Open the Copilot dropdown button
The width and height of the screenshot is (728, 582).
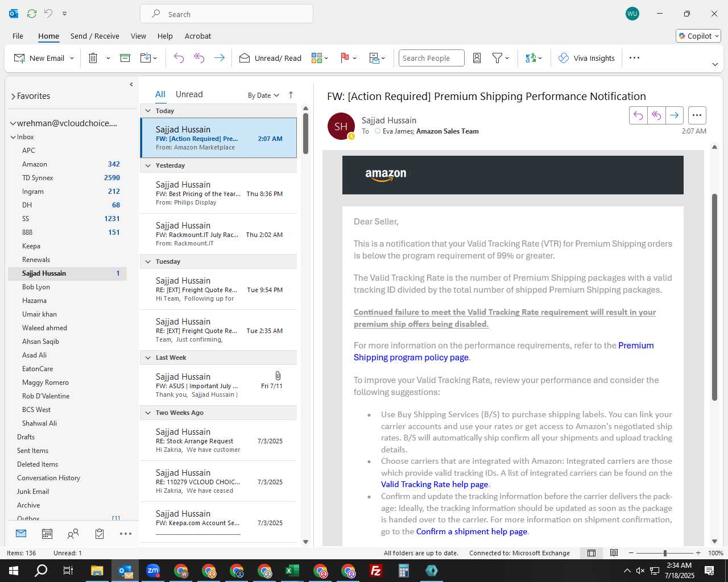(698, 36)
